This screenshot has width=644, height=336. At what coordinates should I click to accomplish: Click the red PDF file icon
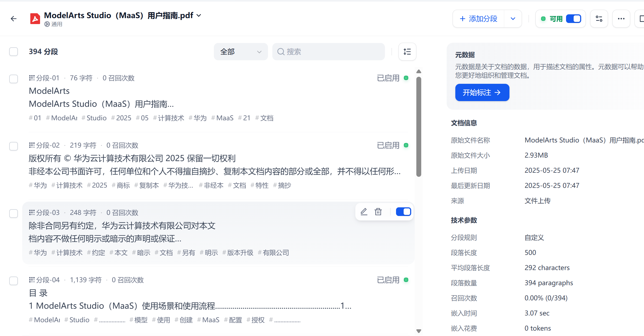click(35, 19)
